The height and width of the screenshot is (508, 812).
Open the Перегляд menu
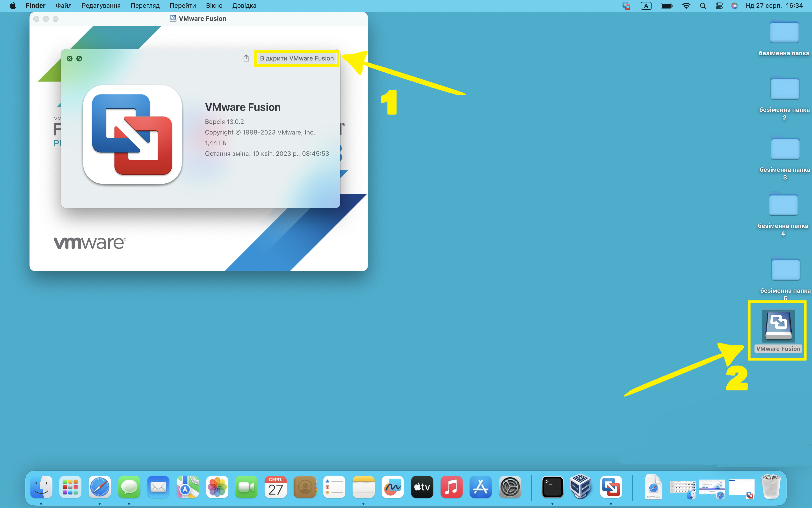[x=145, y=6]
